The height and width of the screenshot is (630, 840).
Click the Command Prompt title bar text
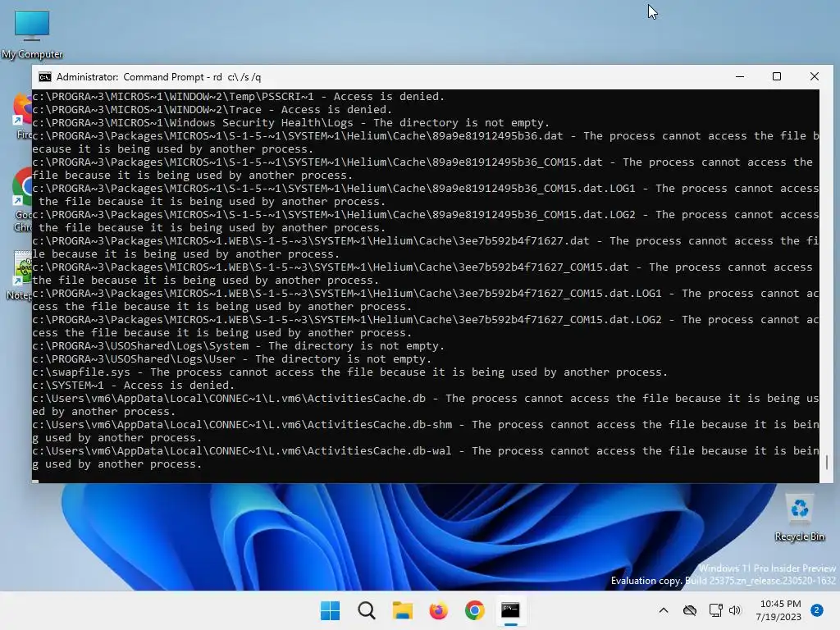coord(158,77)
